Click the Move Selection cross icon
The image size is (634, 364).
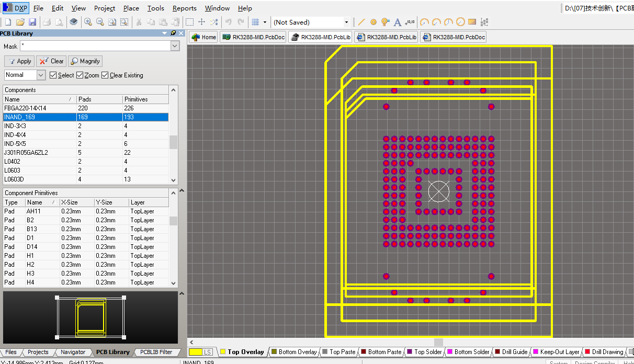coord(201,22)
